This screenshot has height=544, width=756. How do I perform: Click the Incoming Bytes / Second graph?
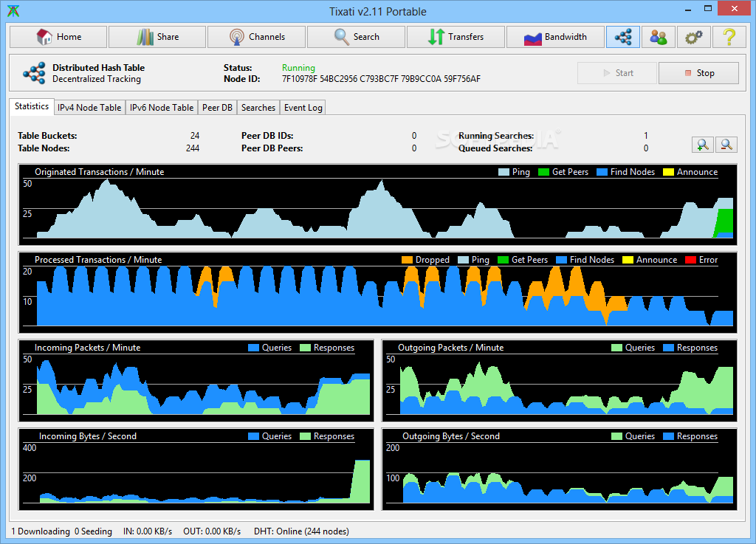coord(196,469)
